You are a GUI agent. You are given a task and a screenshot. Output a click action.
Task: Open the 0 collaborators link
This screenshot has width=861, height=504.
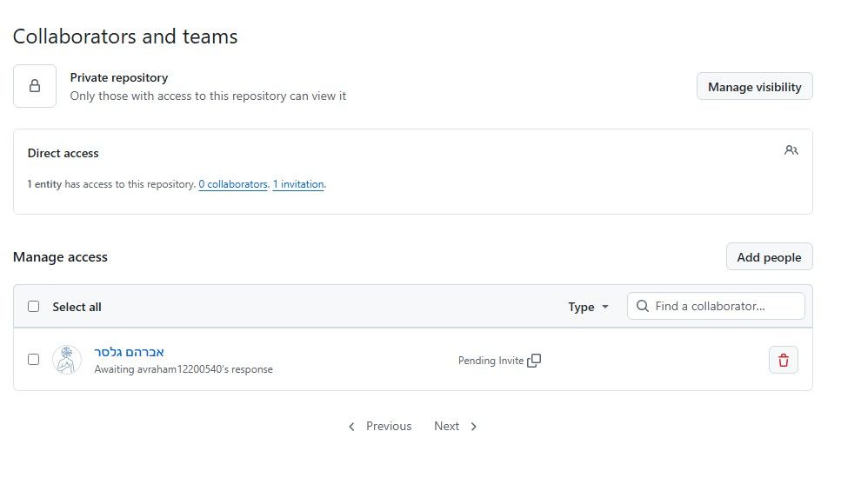point(233,184)
